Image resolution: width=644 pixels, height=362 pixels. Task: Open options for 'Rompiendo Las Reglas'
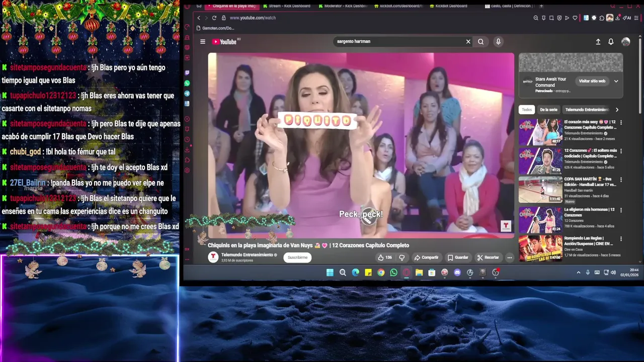621,238
